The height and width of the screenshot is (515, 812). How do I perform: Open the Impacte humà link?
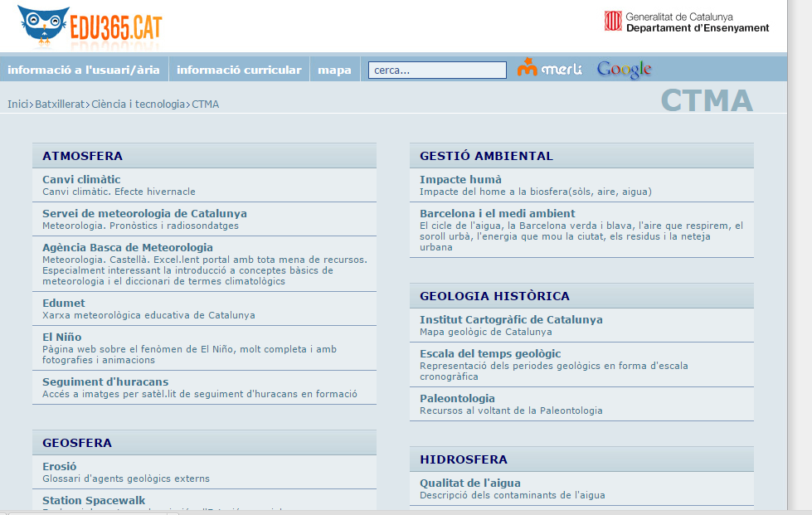(x=460, y=179)
